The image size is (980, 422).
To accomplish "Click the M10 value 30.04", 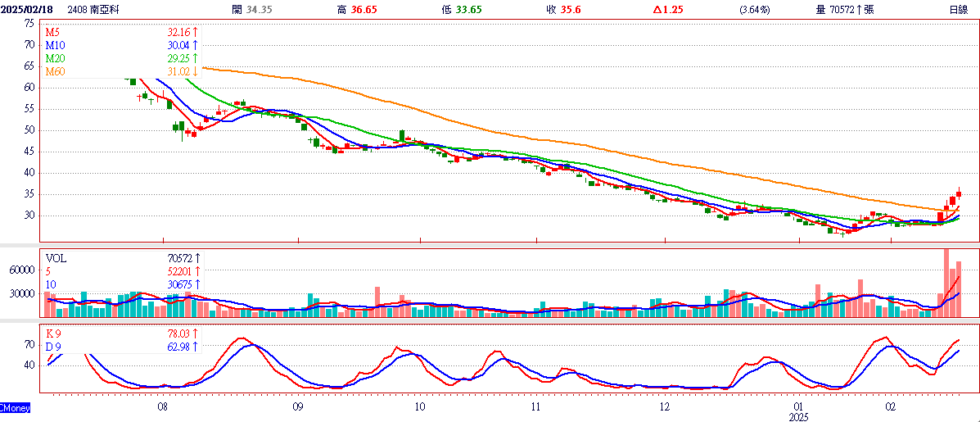I will (x=178, y=45).
